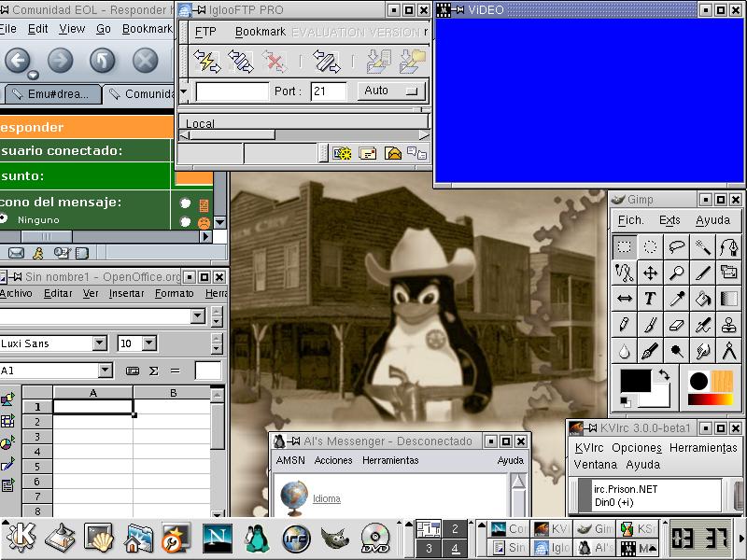The height and width of the screenshot is (560, 747).
Task: Swap foreground and background colors in Gimp
Action: coord(663,374)
